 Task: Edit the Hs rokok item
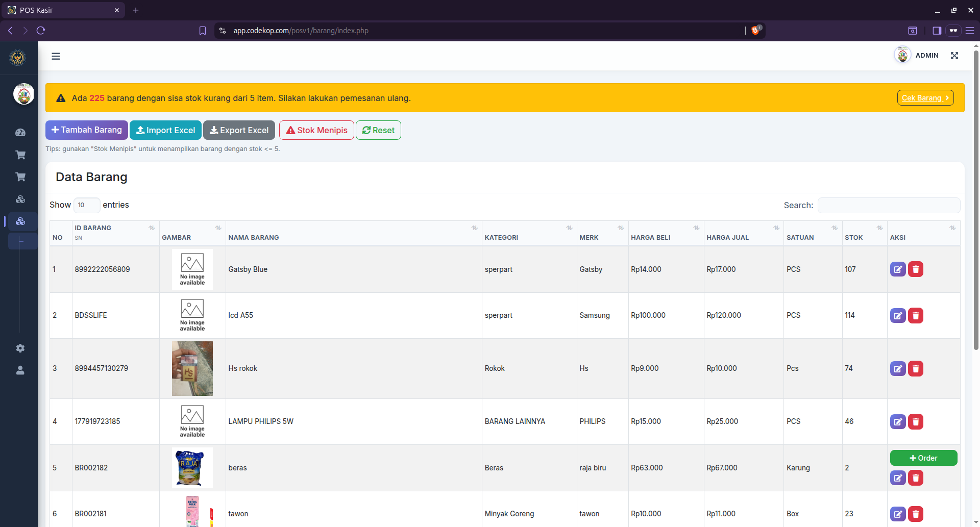(898, 369)
